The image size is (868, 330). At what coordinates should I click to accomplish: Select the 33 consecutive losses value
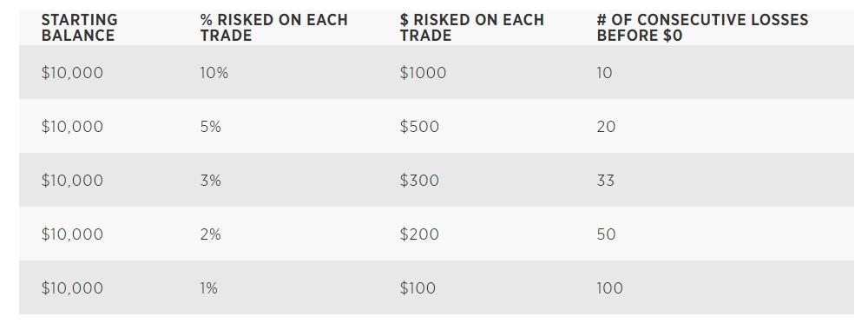tap(606, 181)
